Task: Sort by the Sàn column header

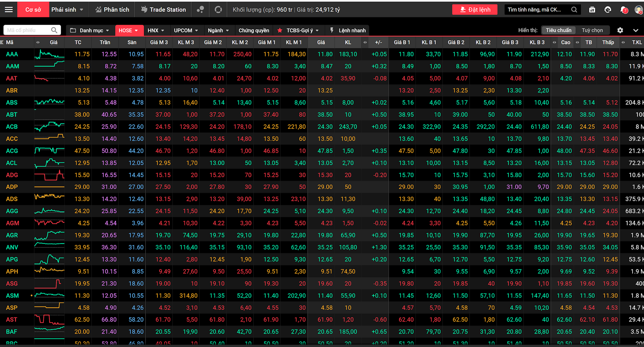Action: (132, 42)
